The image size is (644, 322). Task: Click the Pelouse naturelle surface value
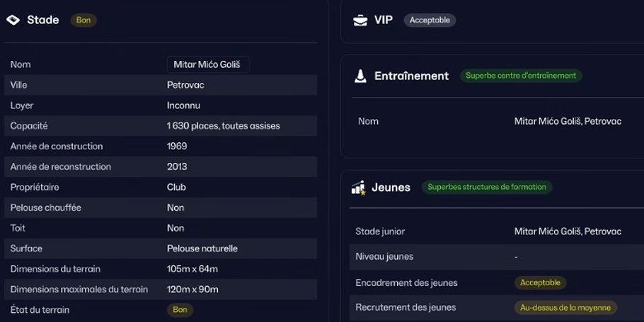tap(202, 248)
